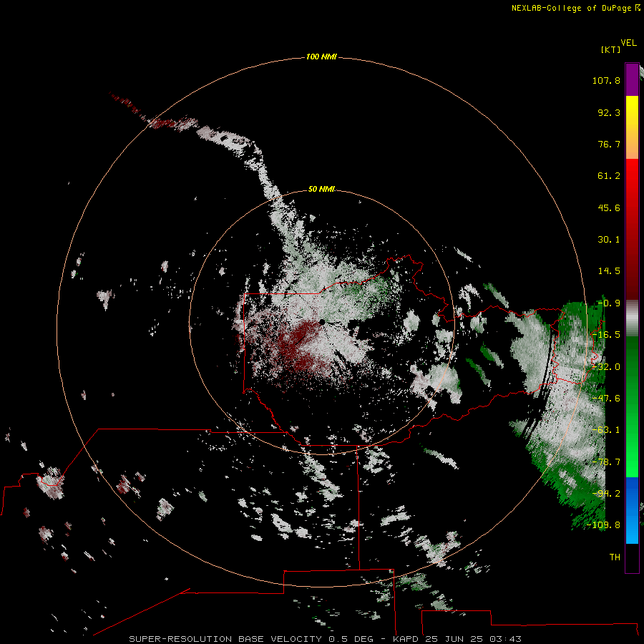Viewport: 644px width, 644px height.
Task: Click the 76.7 velocity scale value
Action: click(x=609, y=144)
